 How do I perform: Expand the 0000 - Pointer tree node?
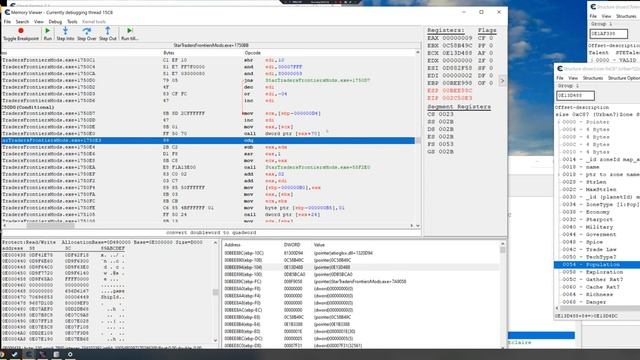559,122
